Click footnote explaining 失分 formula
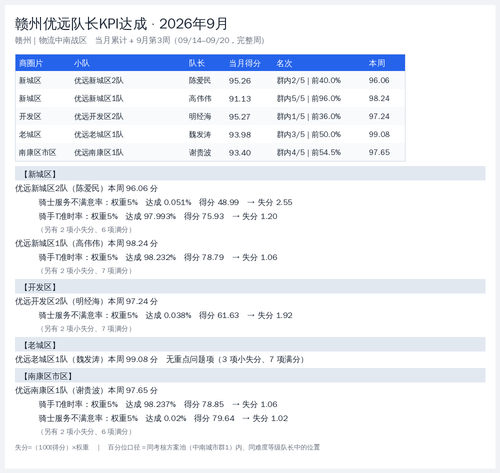Image resolution: width=500 pixels, height=473 pixels. coord(167,447)
